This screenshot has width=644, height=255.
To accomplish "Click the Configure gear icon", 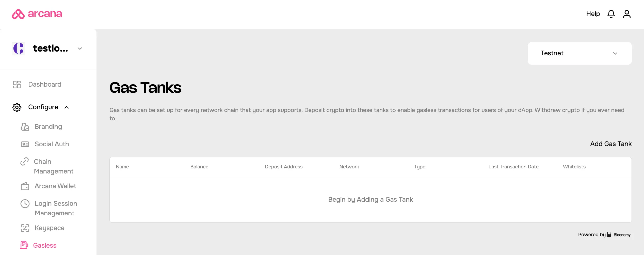I will 17,107.
